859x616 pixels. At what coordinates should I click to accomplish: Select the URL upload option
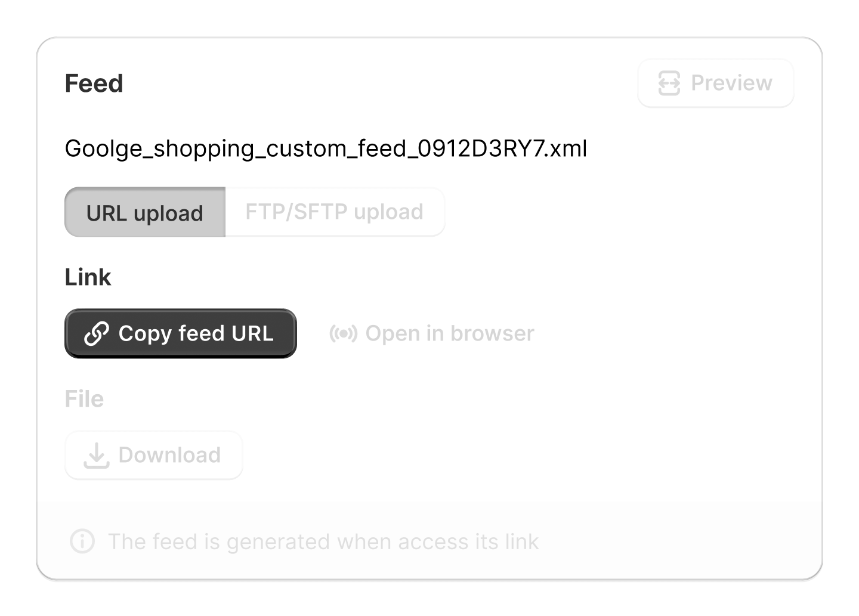point(145,213)
